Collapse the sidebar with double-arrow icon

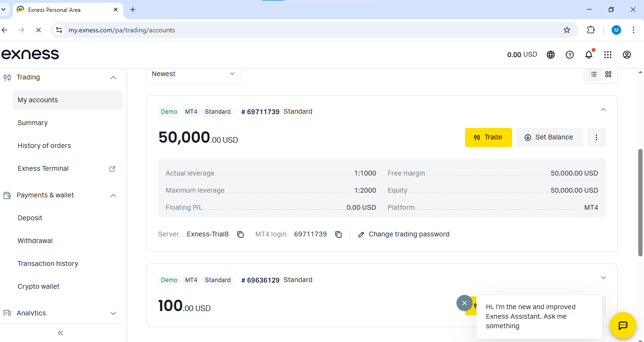click(x=60, y=333)
